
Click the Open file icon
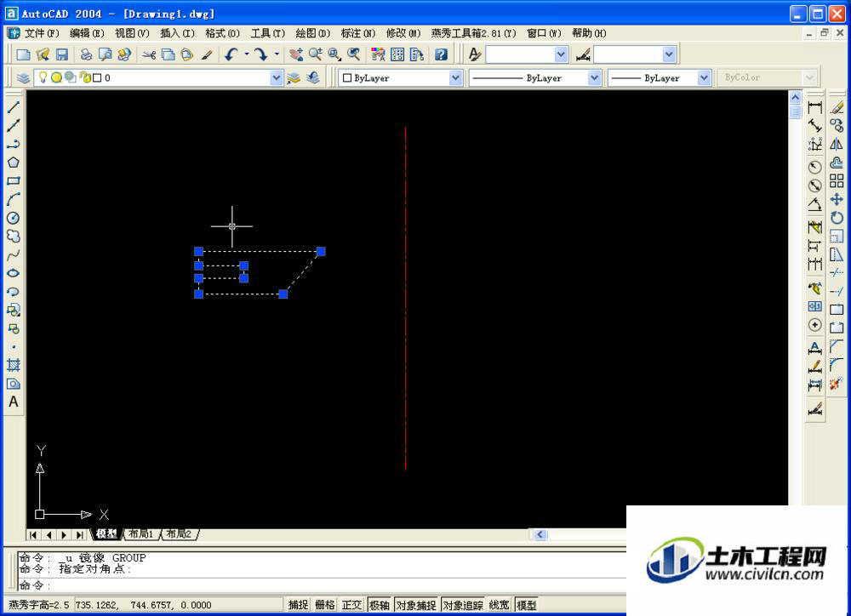(x=43, y=54)
